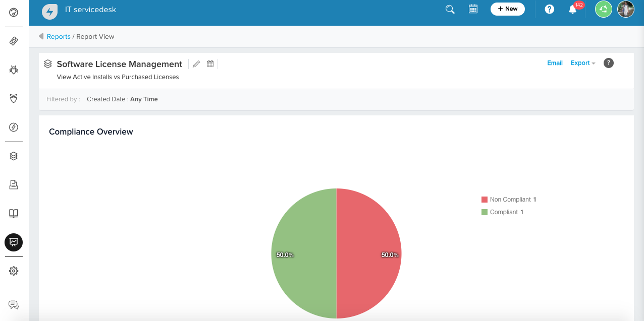Screen dimensions: 644x321
Task: Click the green community icon in the header
Action: (603, 9)
